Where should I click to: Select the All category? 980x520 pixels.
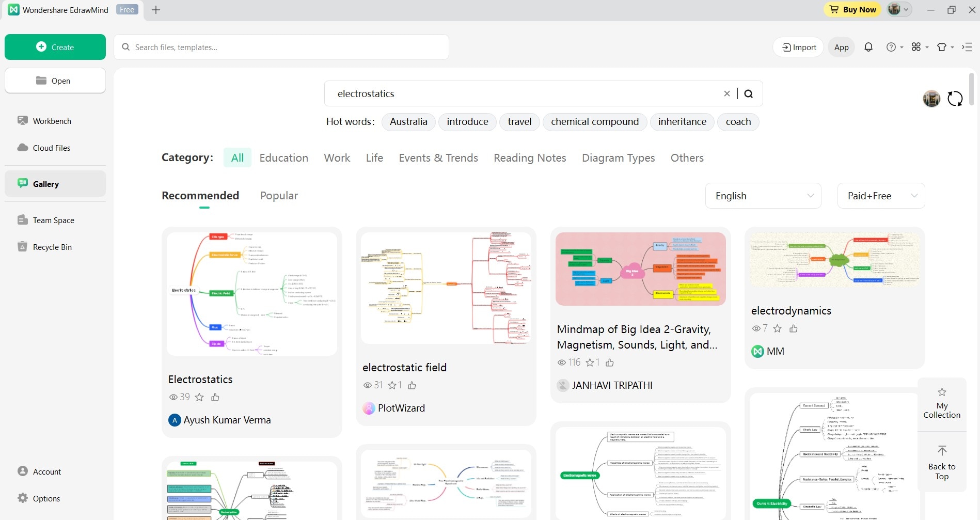pos(238,157)
